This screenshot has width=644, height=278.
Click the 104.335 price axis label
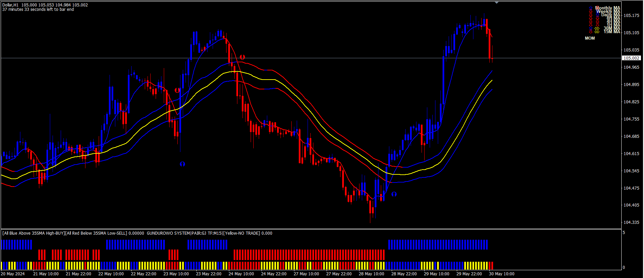(631, 222)
